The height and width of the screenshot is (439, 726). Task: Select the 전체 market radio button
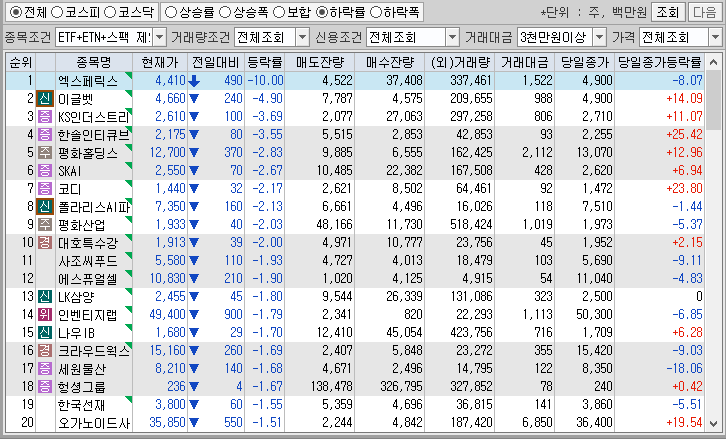click(x=15, y=13)
